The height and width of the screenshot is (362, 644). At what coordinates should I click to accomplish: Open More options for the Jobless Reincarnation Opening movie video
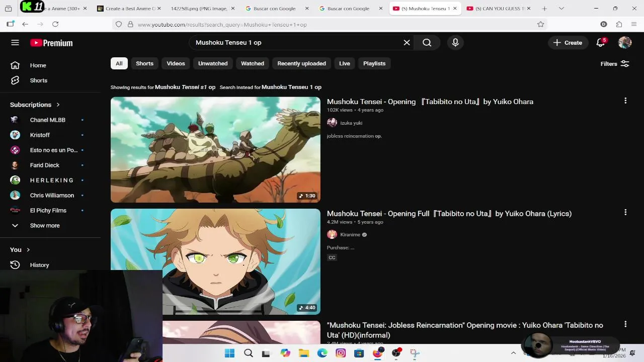625,324
